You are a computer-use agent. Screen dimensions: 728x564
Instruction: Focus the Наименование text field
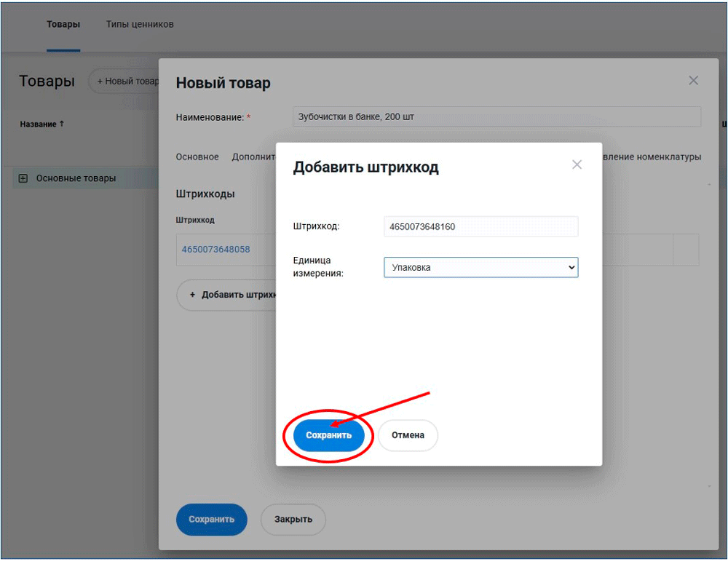tap(496, 117)
